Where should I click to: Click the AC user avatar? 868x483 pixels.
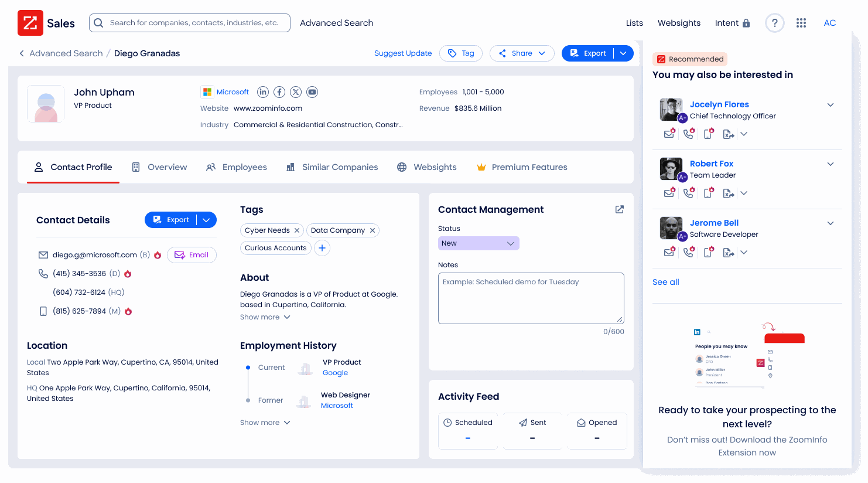(829, 23)
